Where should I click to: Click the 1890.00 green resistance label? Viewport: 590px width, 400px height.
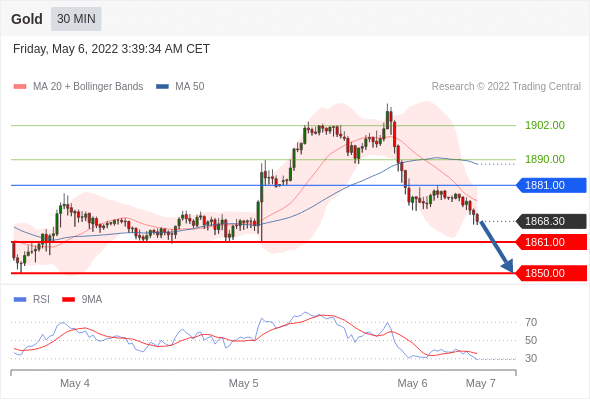[x=545, y=159]
